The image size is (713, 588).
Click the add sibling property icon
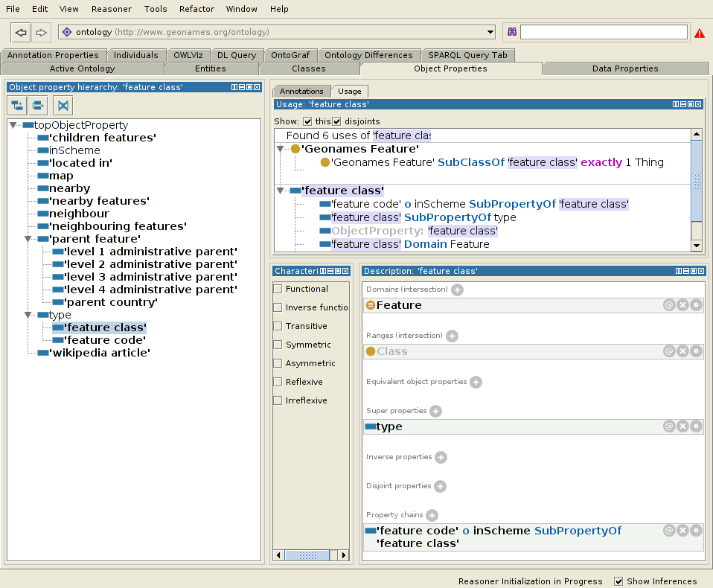(39, 105)
